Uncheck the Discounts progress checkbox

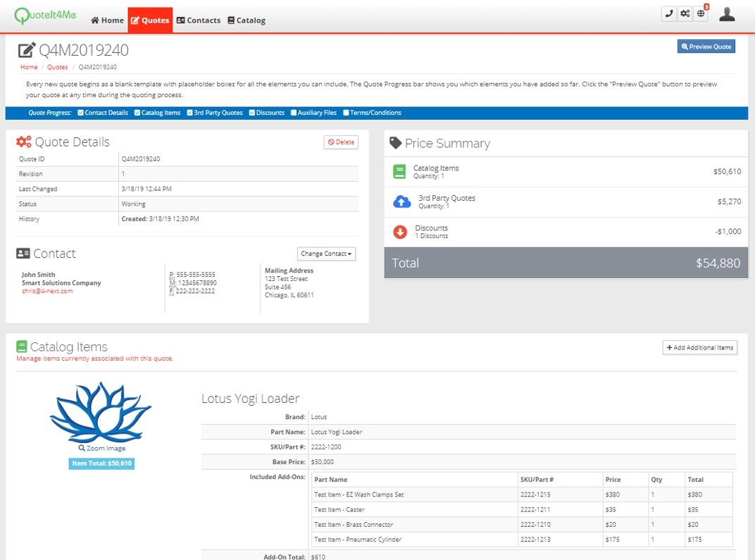coord(252,113)
